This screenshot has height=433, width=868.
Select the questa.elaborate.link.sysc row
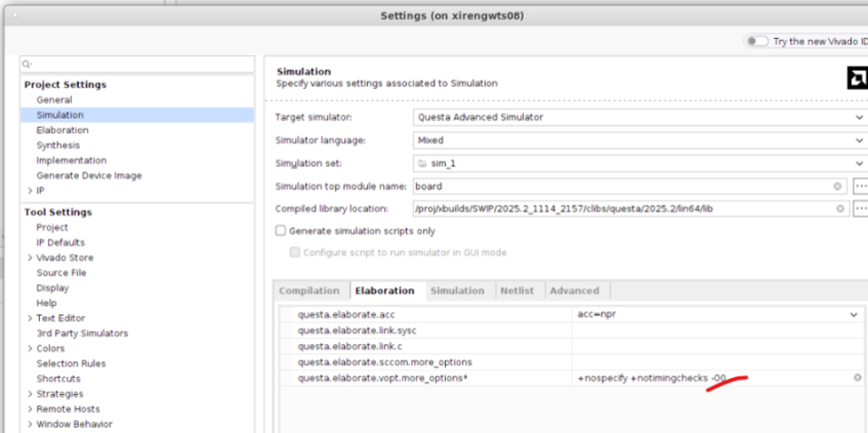point(573,330)
